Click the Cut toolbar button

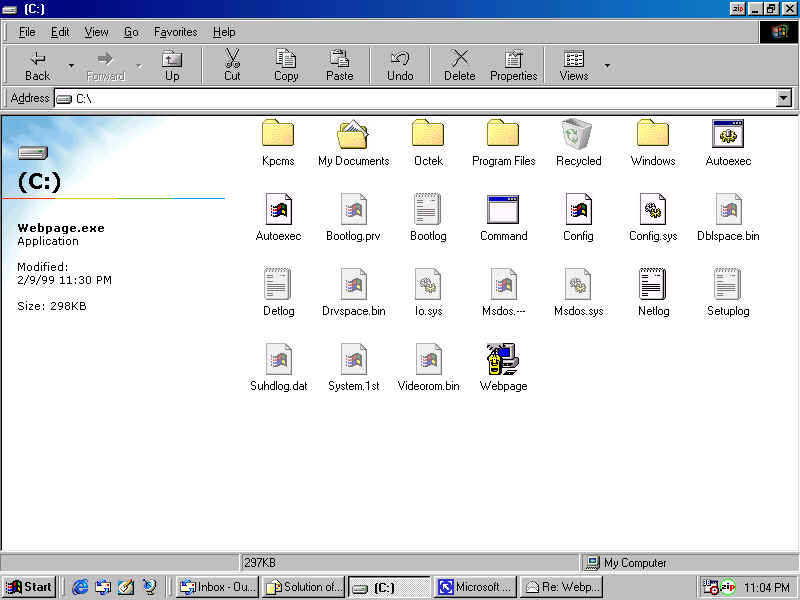pos(232,65)
